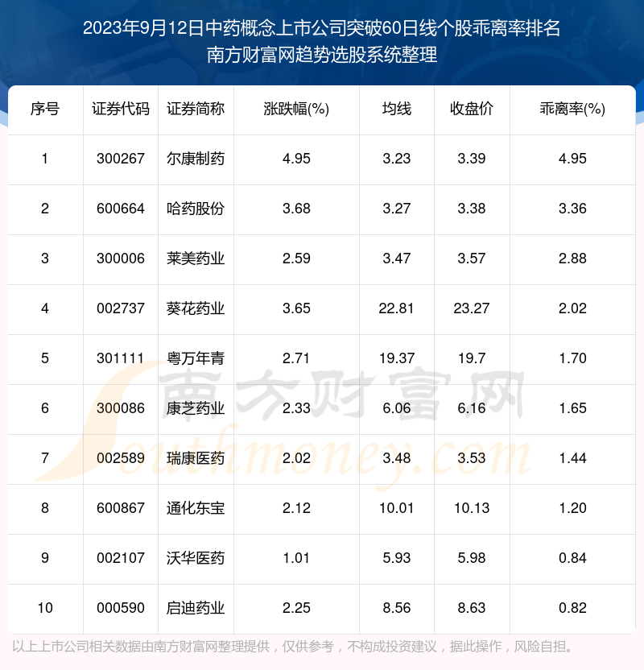644x670 pixels.
Task: Click row number 10
Action: click(45, 608)
